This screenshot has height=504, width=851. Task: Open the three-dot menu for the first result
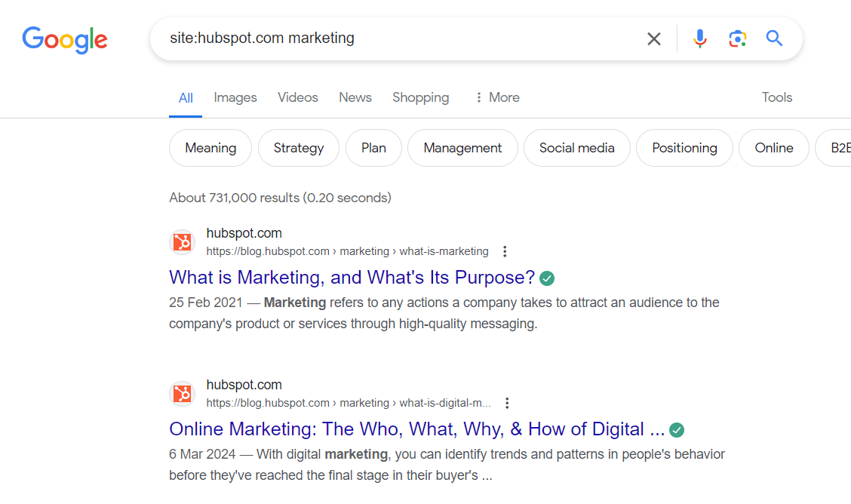504,251
